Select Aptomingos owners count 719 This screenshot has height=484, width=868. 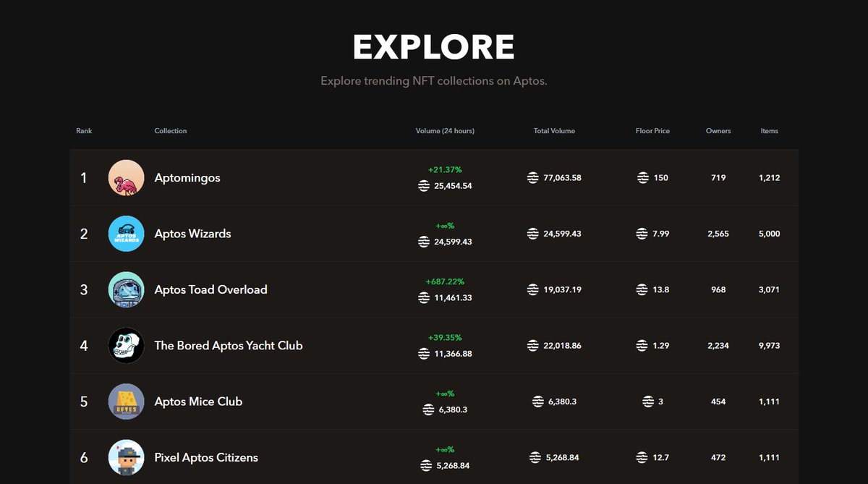click(718, 177)
